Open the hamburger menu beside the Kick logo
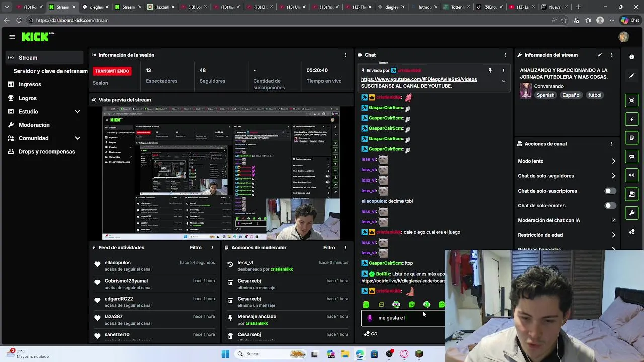This screenshot has width=644, height=362. [x=12, y=37]
